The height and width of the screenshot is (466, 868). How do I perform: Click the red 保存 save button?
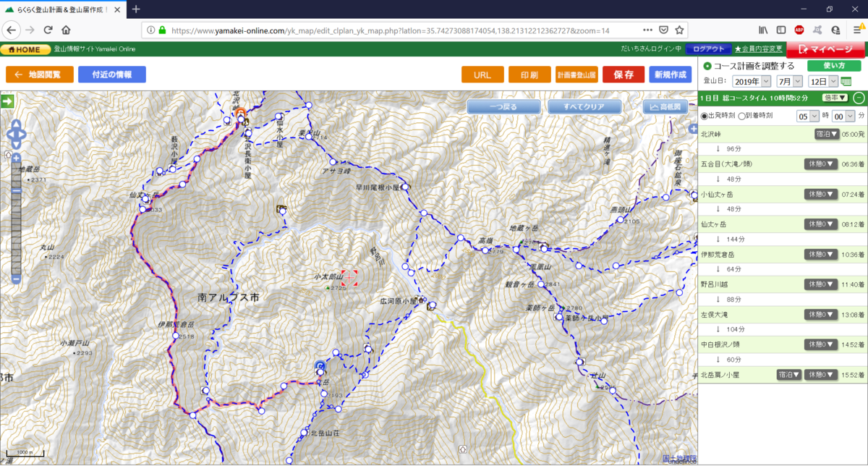click(624, 75)
